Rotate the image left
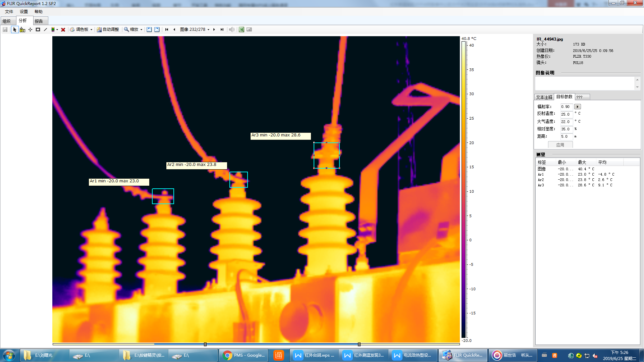The image size is (644, 362). click(x=149, y=29)
